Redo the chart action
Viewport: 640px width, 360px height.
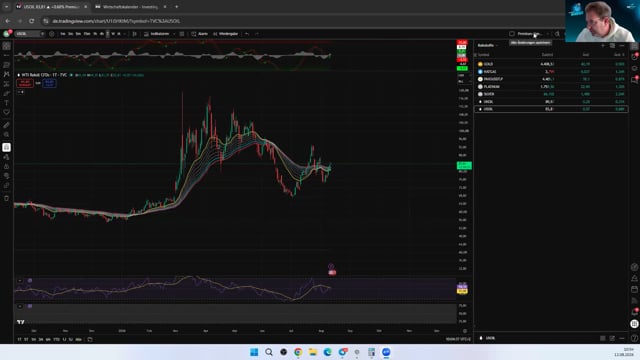tap(257, 34)
